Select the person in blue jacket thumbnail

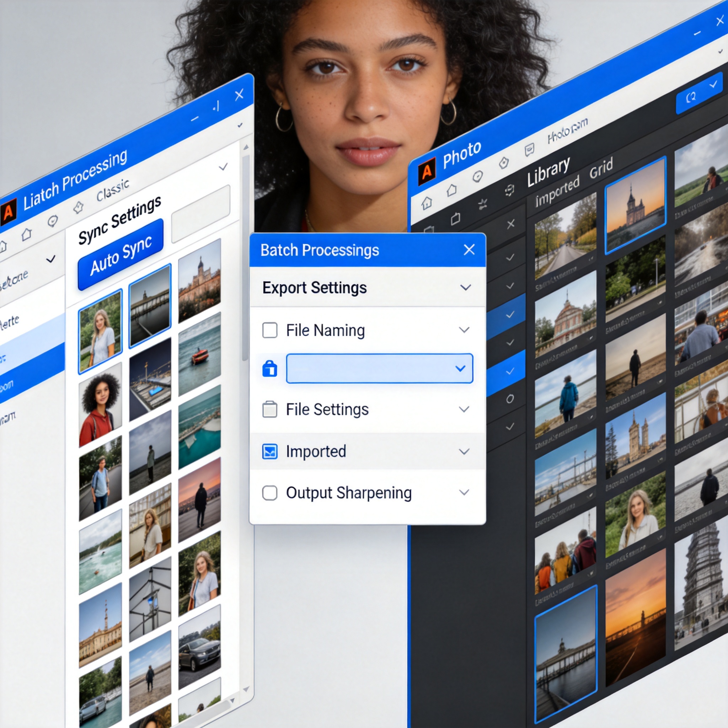[566, 394]
